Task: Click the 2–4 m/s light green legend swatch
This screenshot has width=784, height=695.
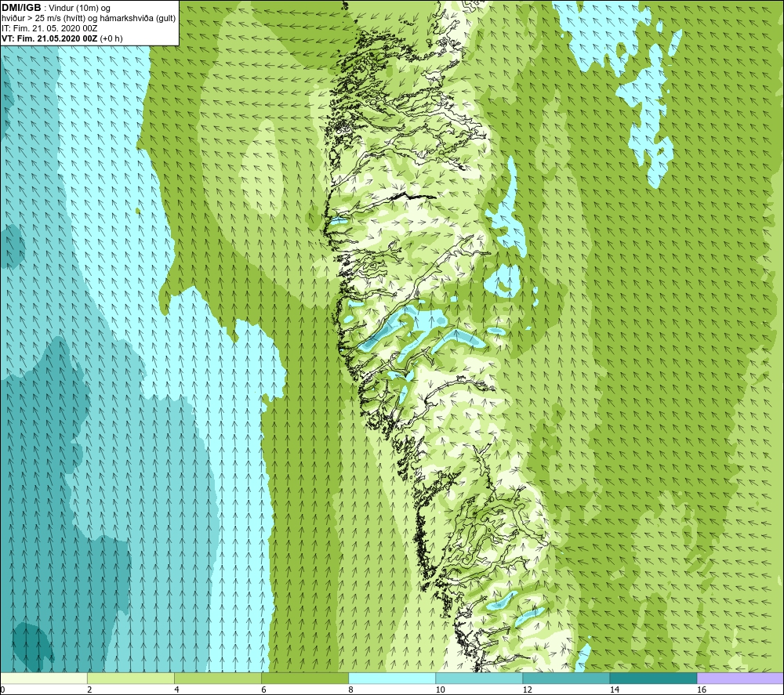Action: [130, 678]
